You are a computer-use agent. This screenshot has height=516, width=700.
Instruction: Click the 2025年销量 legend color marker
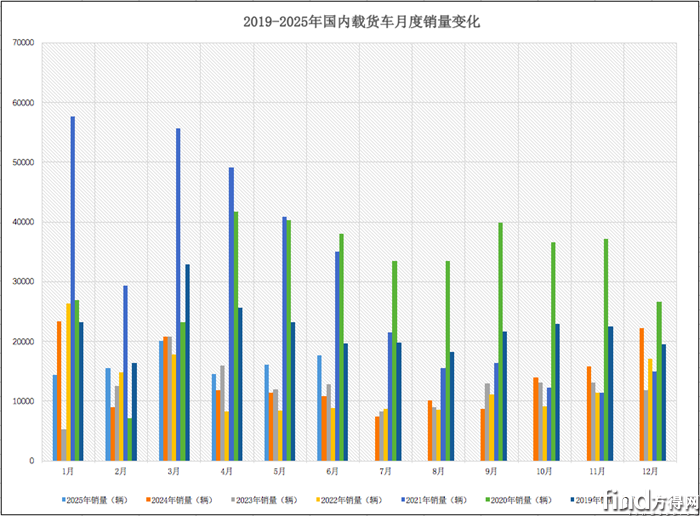click(x=61, y=499)
